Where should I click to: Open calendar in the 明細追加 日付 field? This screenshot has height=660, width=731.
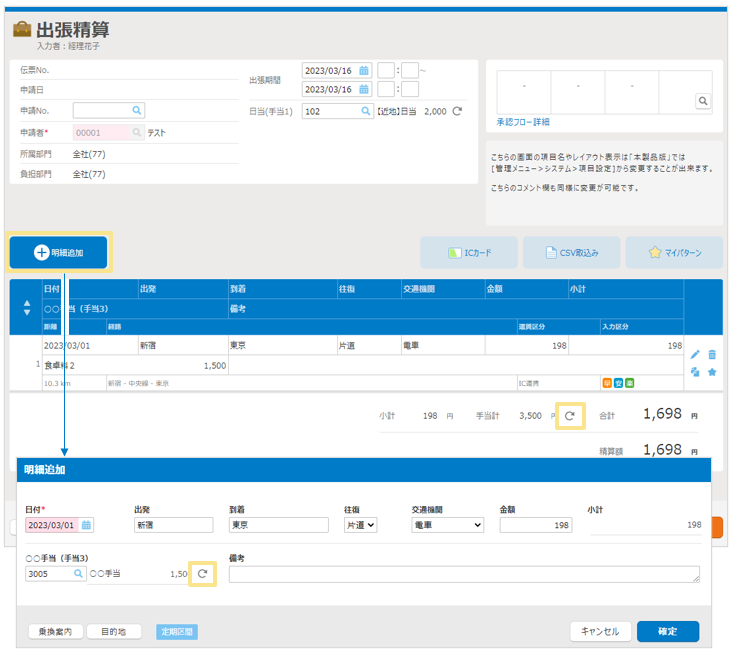(x=87, y=525)
